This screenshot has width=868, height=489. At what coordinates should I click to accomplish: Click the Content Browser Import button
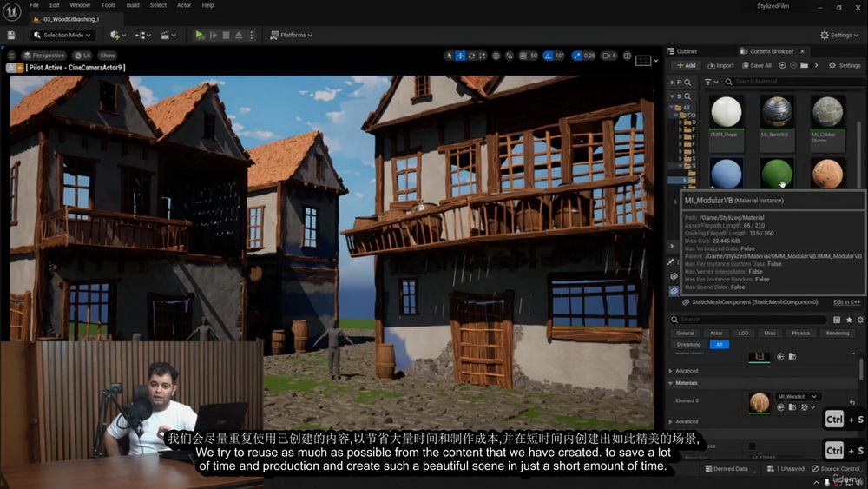pos(720,65)
